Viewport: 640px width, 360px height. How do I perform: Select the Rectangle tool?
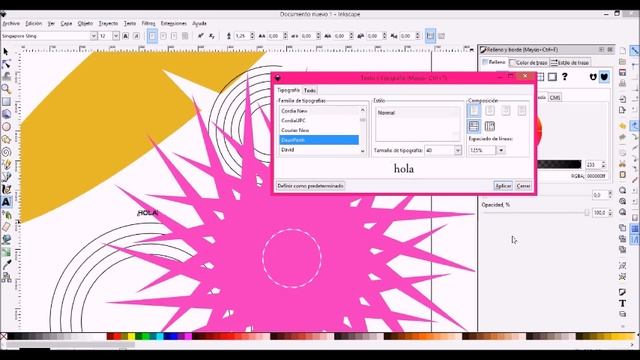click(x=6, y=102)
